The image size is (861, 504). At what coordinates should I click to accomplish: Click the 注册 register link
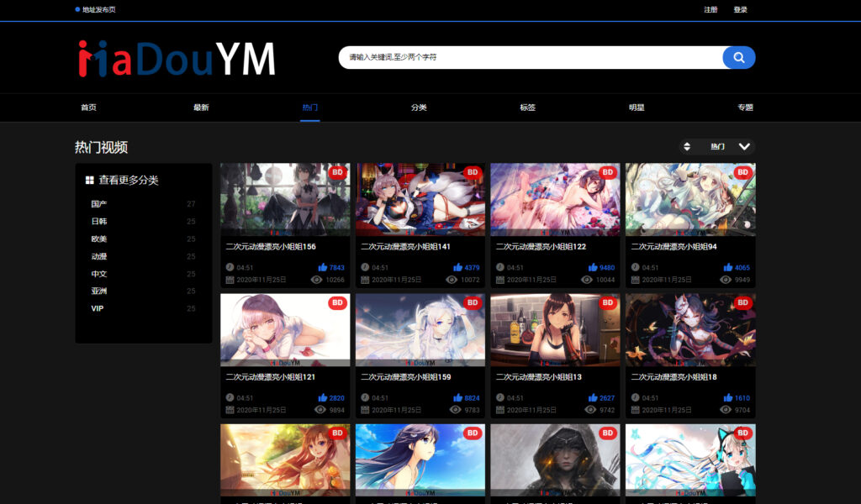pyautogui.click(x=710, y=9)
